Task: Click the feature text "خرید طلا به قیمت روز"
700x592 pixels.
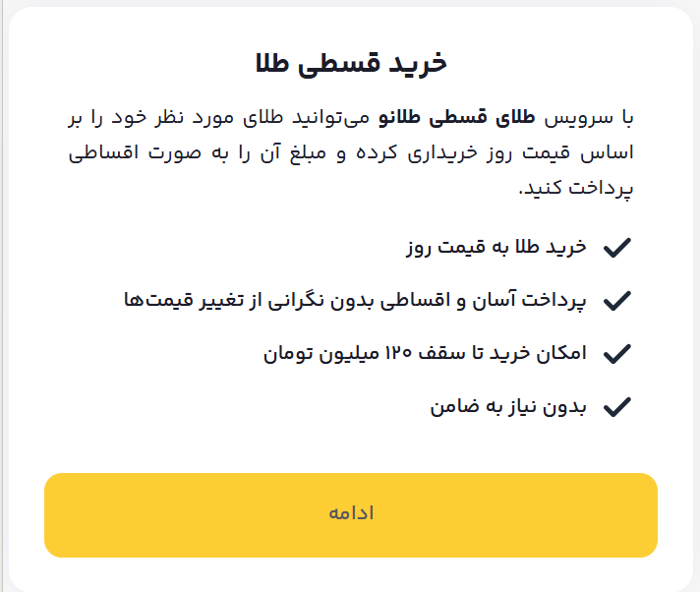Action: pyautogui.click(x=496, y=247)
